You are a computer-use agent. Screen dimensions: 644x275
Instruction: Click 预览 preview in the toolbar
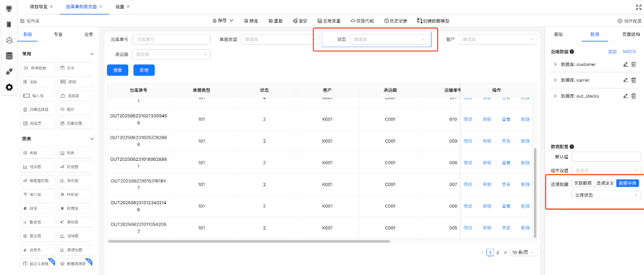251,21
